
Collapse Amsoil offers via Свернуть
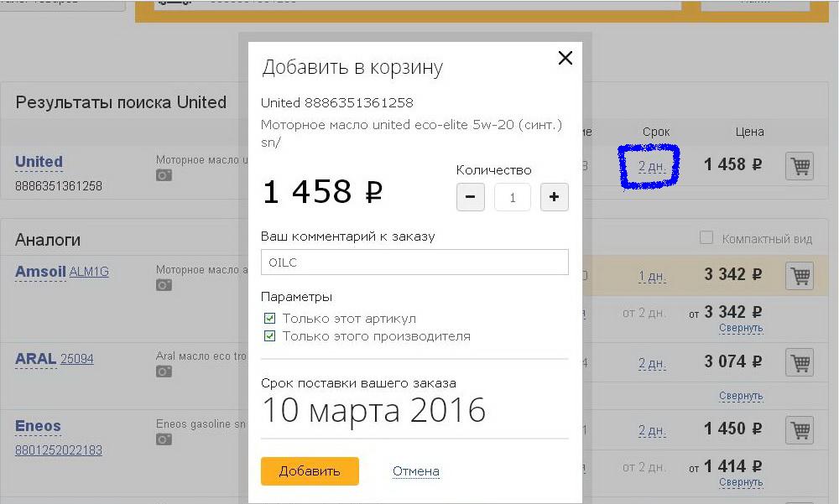pos(741,328)
